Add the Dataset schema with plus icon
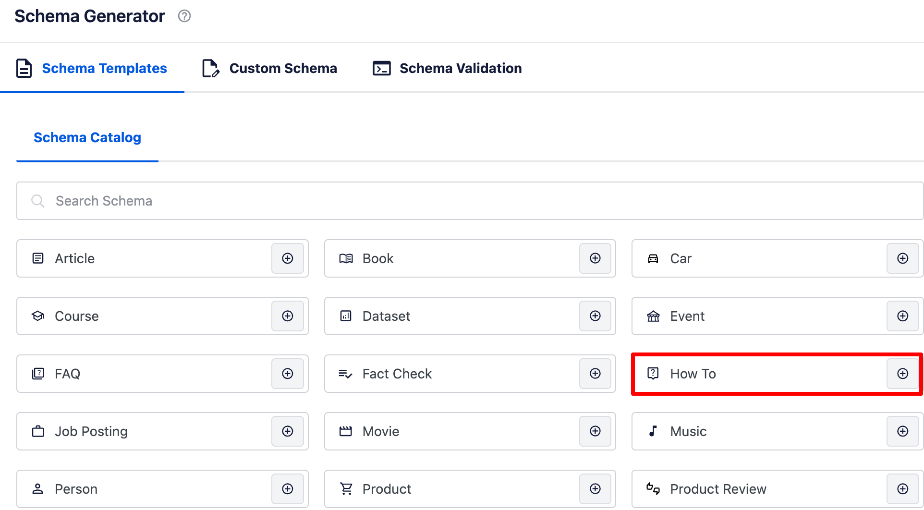Image resolution: width=924 pixels, height=510 pixels. pos(595,316)
